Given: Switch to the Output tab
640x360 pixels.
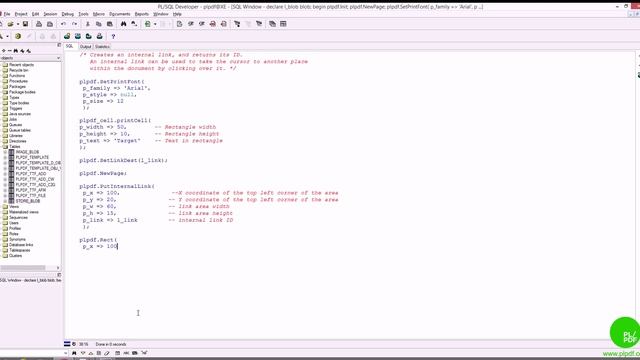Looking at the screenshot, I should pos(85,47).
